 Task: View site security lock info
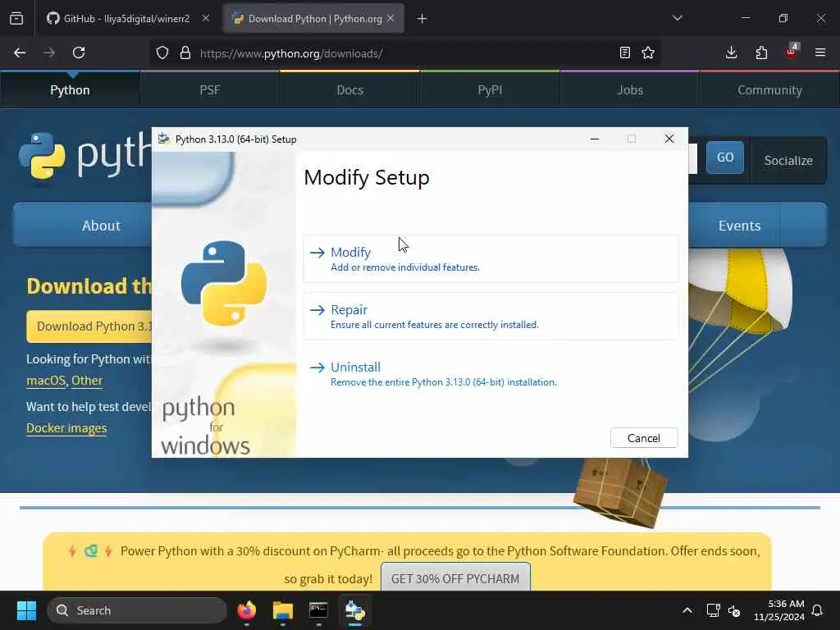click(185, 52)
